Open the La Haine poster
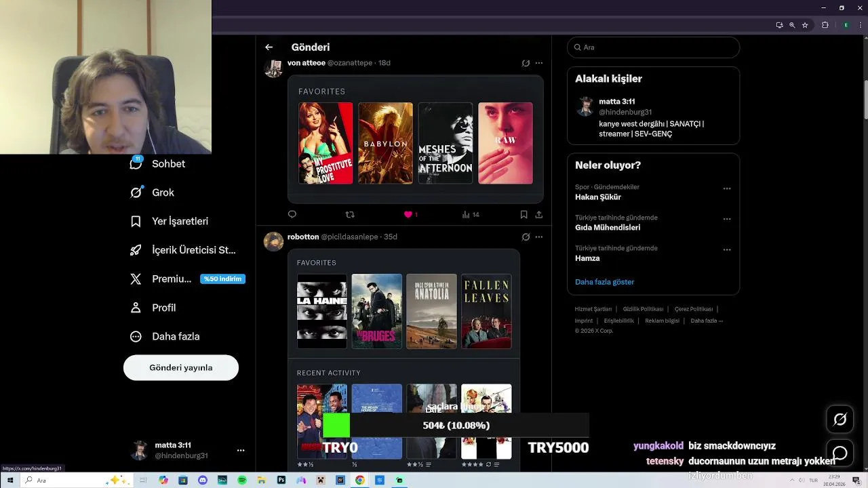Viewport: 868px width, 488px height. pyautogui.click(x=322, y=311)
